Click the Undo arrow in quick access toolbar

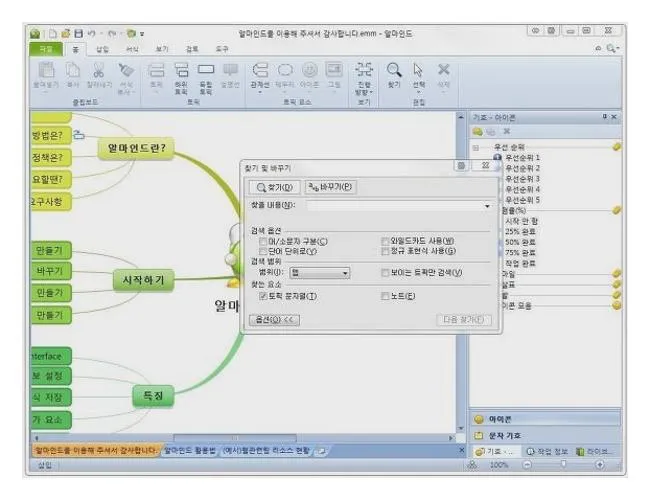[92, 34]
